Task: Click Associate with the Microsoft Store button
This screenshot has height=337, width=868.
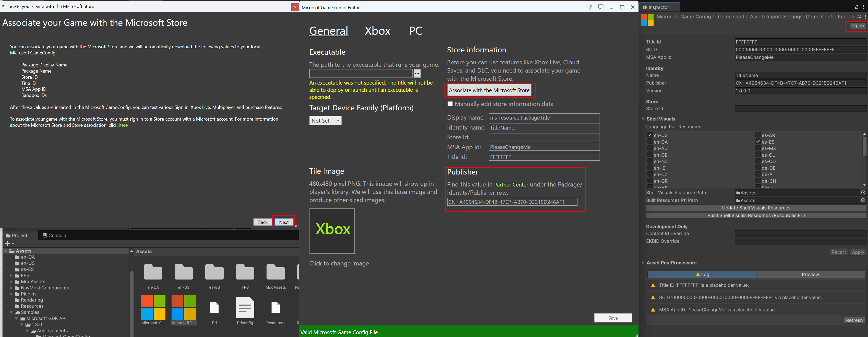Action: pos(489,90)
